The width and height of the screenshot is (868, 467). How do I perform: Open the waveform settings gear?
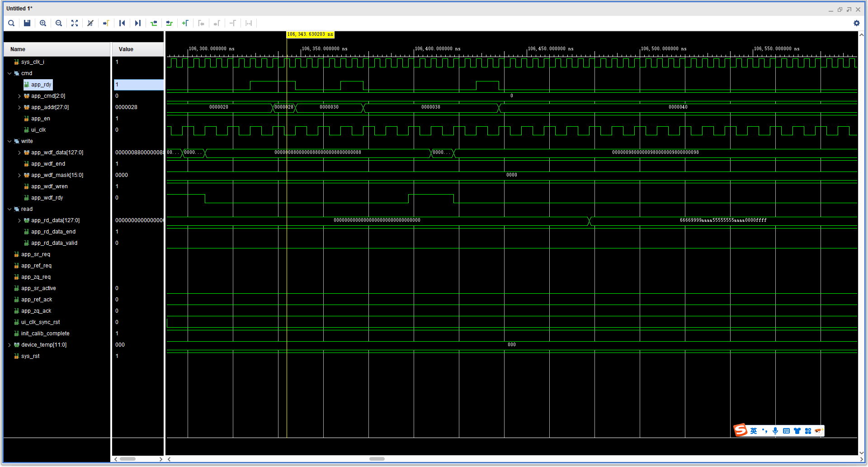tap(857, 23)
